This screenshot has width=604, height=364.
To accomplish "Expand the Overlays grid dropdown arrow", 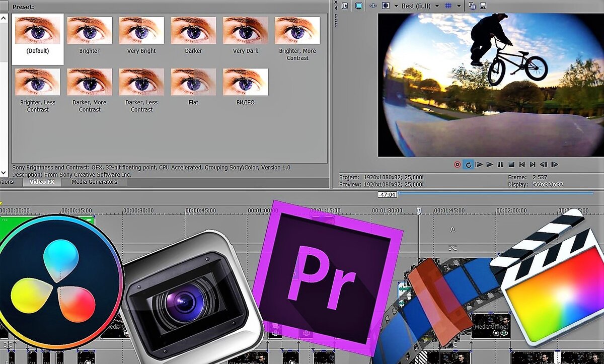I will (459, 6).
